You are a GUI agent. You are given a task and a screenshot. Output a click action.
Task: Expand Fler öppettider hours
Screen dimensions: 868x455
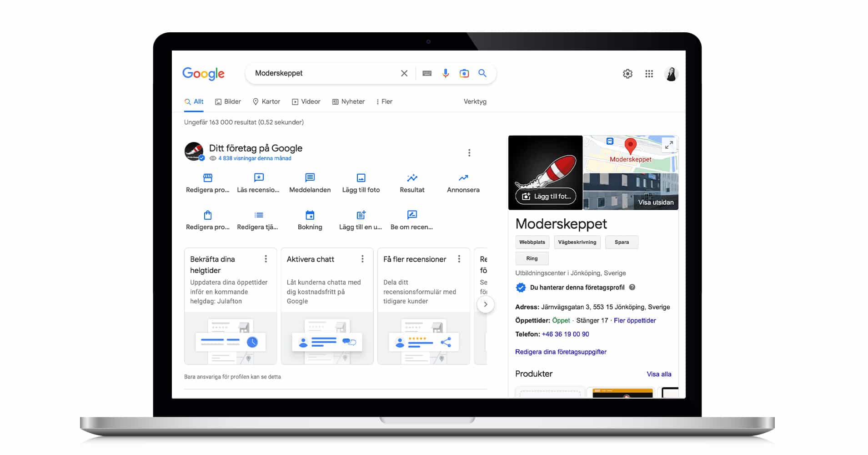point(635,320)
